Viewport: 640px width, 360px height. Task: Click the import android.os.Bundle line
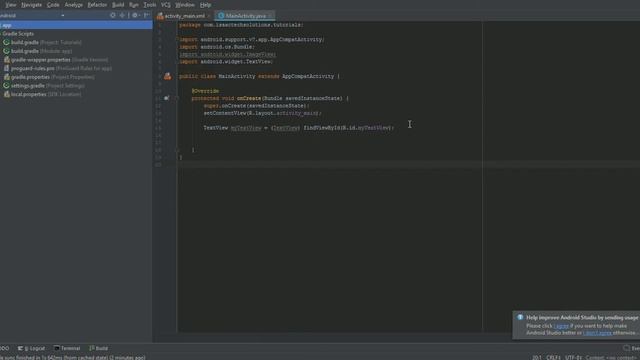click(x=217, y=47)
